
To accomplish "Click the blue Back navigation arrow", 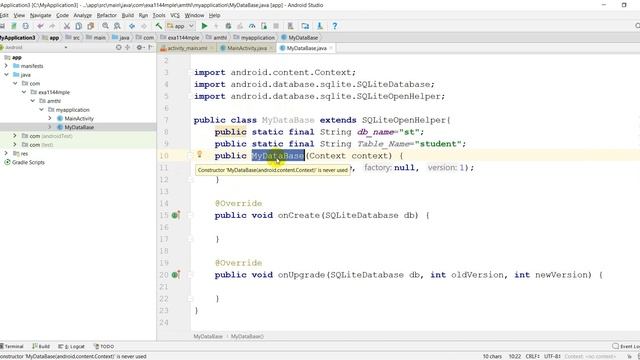I will [x=132, y=26].
